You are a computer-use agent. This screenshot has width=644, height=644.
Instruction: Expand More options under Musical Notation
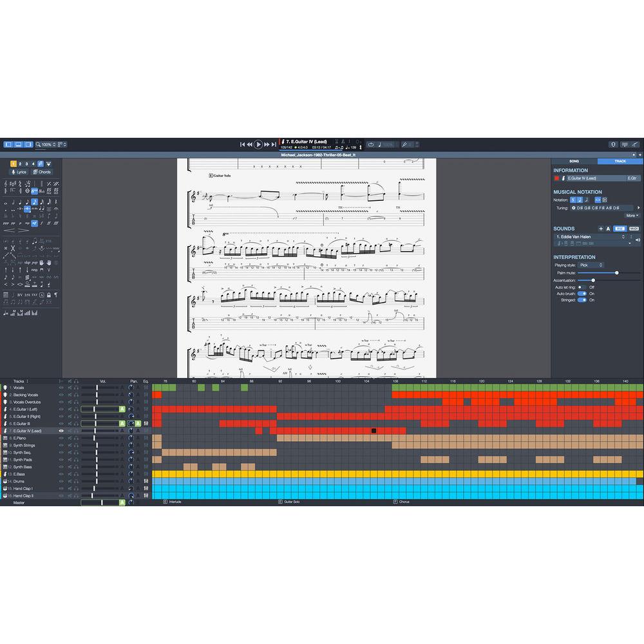click(x=632, y=216)
